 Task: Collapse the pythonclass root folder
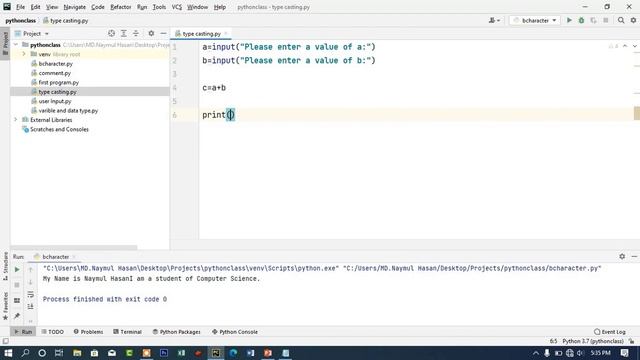16,44
